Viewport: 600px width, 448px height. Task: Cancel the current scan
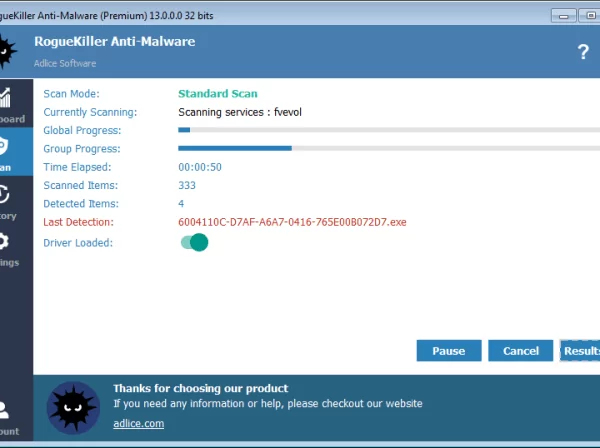(520, 350)
